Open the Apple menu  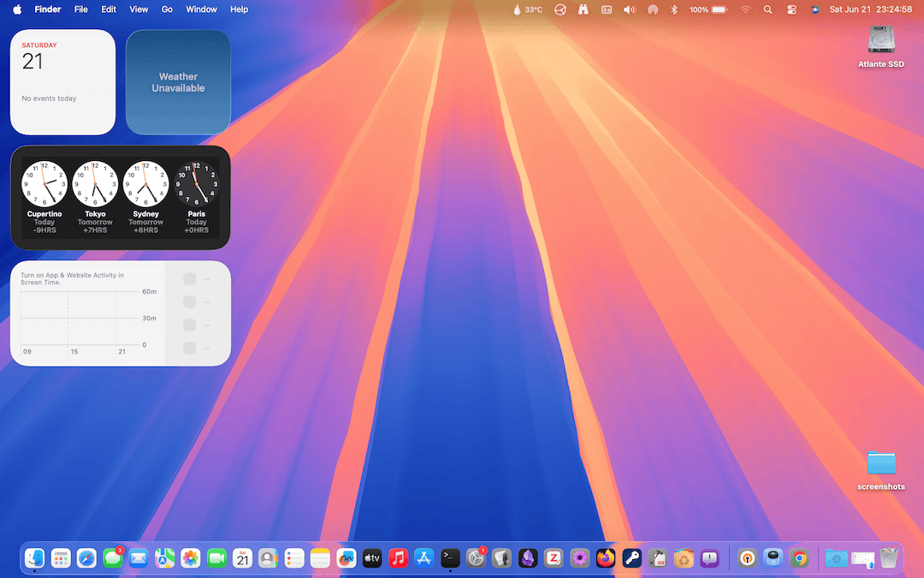[17, 9]
